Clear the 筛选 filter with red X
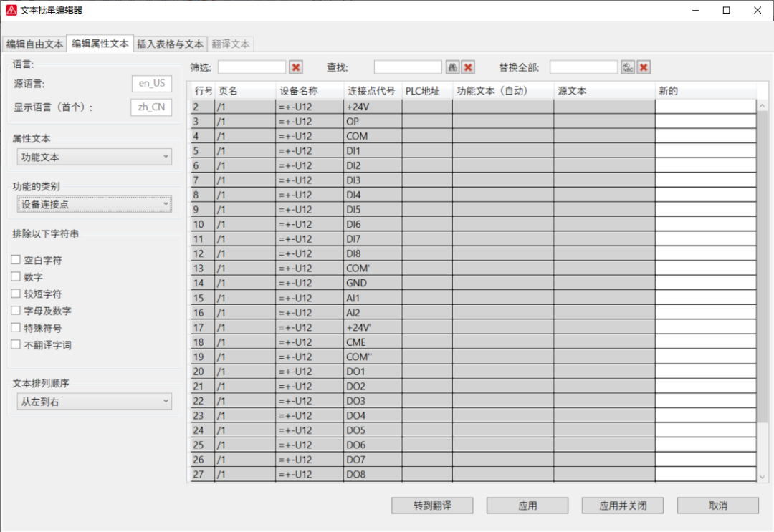Image resolution: width=774 pixels, height=532 pixels. click(296, 67)
